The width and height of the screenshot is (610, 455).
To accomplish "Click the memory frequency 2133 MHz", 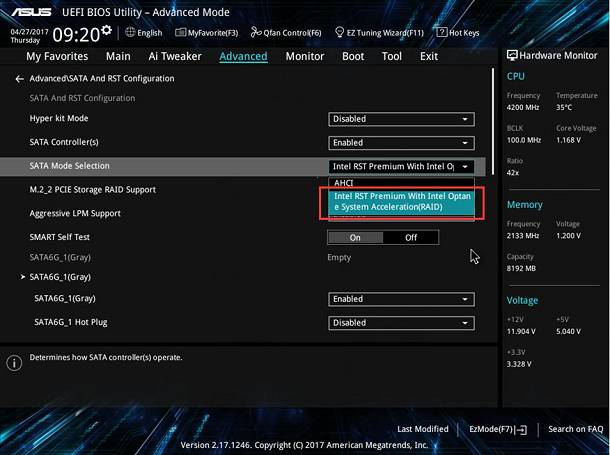I will click(523, 236).
